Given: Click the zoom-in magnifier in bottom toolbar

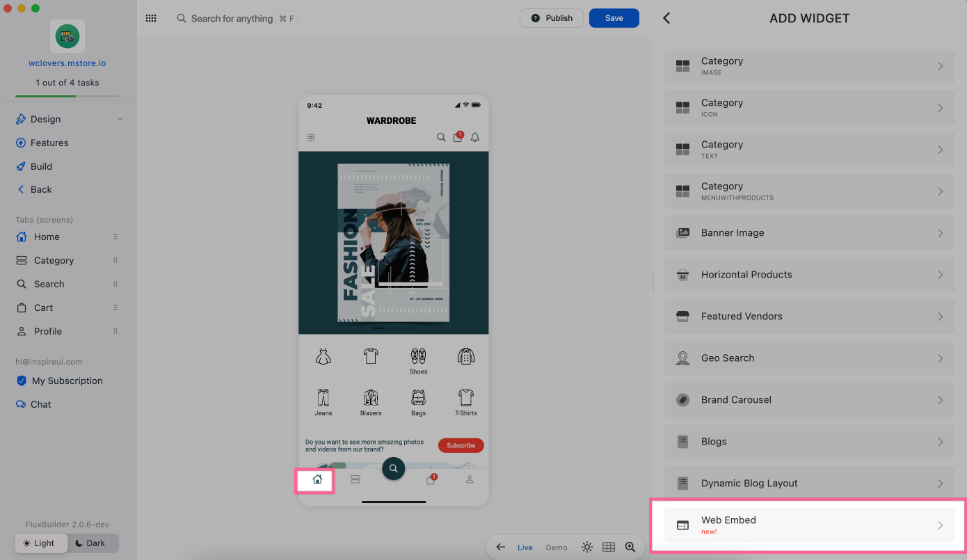Looking at the screenshot, I should tap(630, 547).
